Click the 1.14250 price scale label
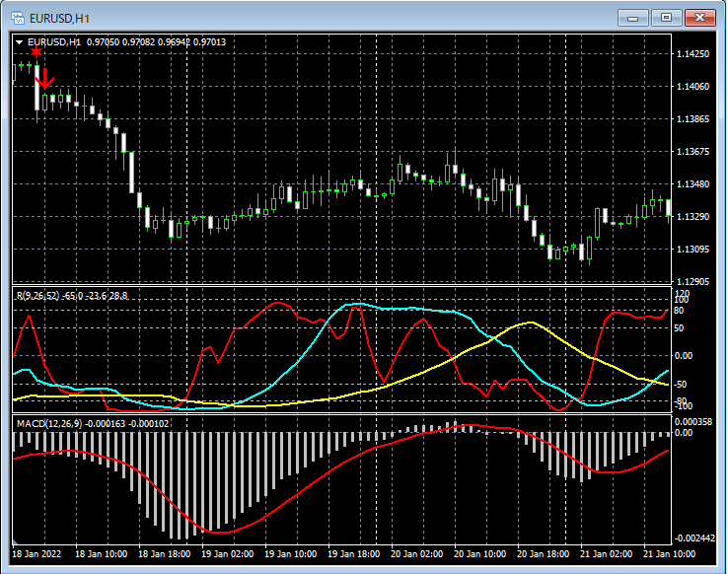Viewport: 728px width, 574px height. click(x=694, y=54)
